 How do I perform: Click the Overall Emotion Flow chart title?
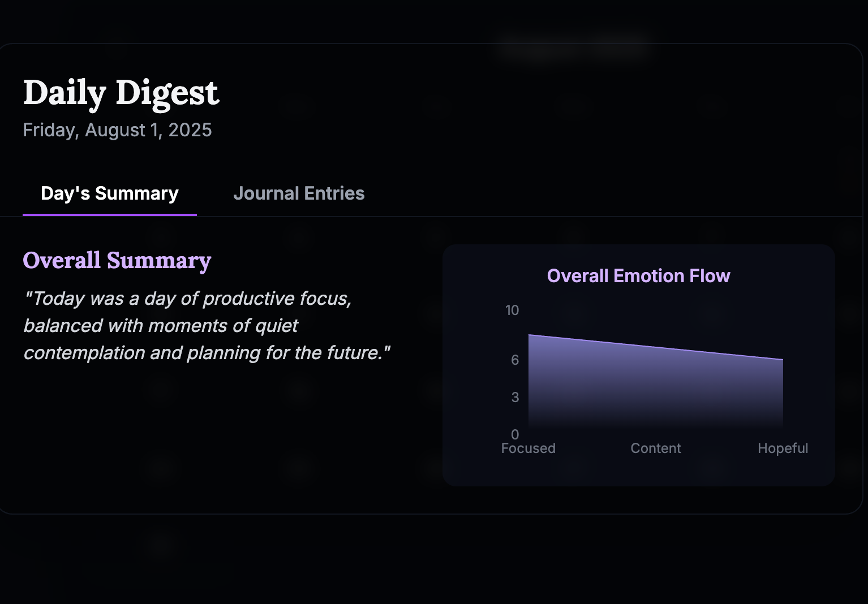[638, 276]
